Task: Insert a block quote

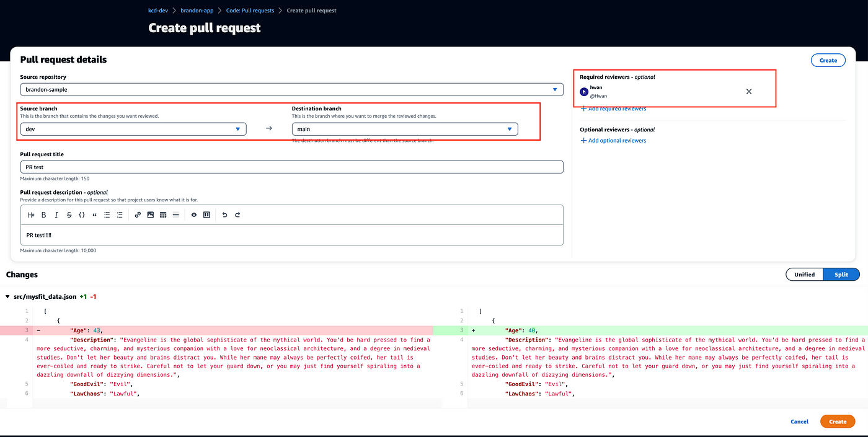Action: point(94,215)
